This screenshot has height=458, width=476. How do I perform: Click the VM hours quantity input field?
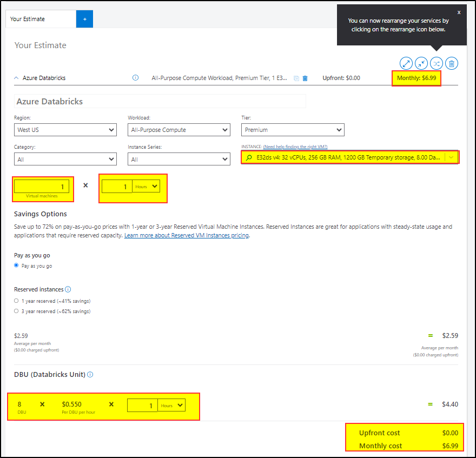117,187
